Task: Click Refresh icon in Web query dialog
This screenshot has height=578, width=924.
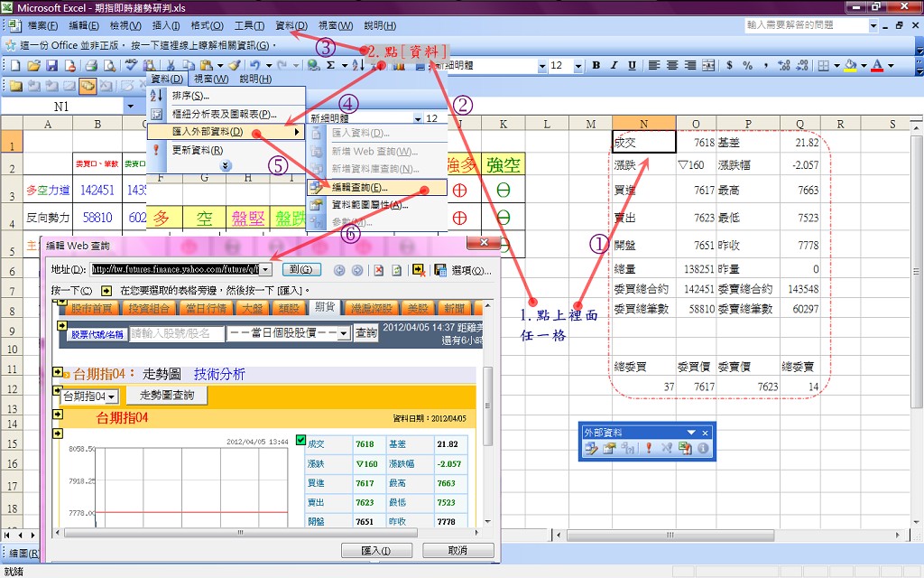Action: click(397, 270)
